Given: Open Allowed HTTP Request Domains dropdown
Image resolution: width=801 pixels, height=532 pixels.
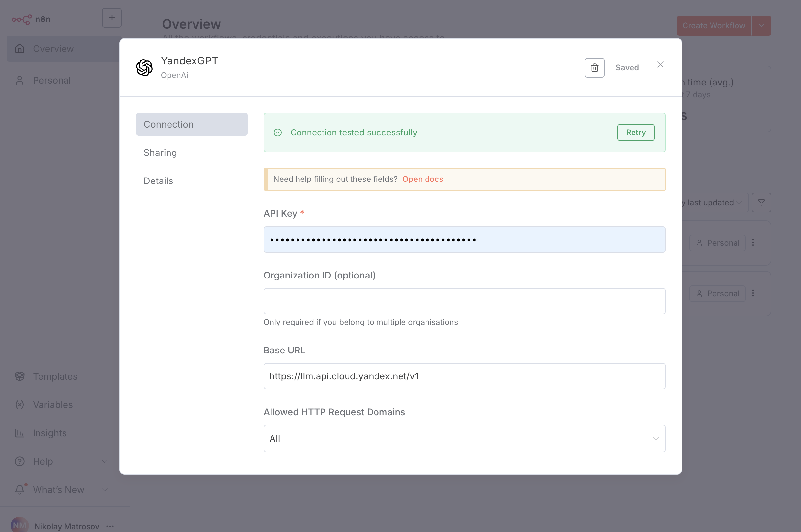Looking at the screenshot, I should click(464, 439).
